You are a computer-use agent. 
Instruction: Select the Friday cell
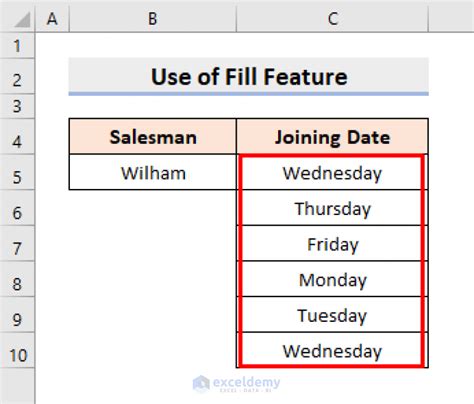pyautogui.click(x=332, y=244)
